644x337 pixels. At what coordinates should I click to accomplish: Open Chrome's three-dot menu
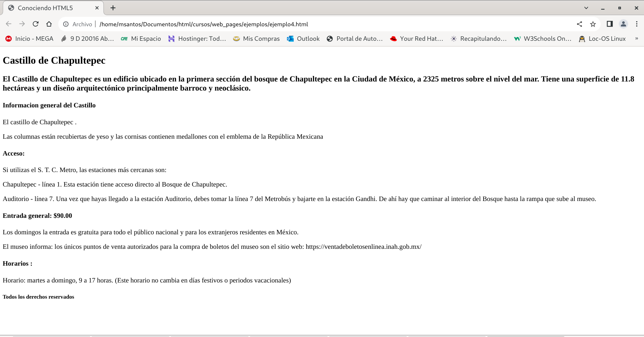click(x=636, y=24)
